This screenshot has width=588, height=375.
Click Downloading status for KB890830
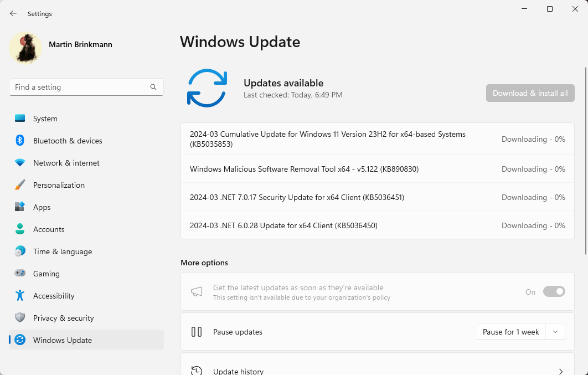pyautogui.click(x=533, y=169)
